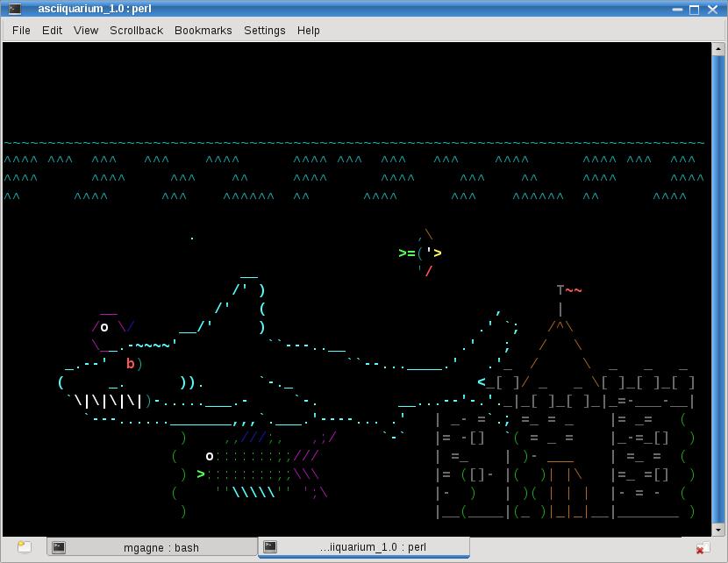Click the terminal icon on the perl tab
728x563 pixels.
click(x=271, y=546)
